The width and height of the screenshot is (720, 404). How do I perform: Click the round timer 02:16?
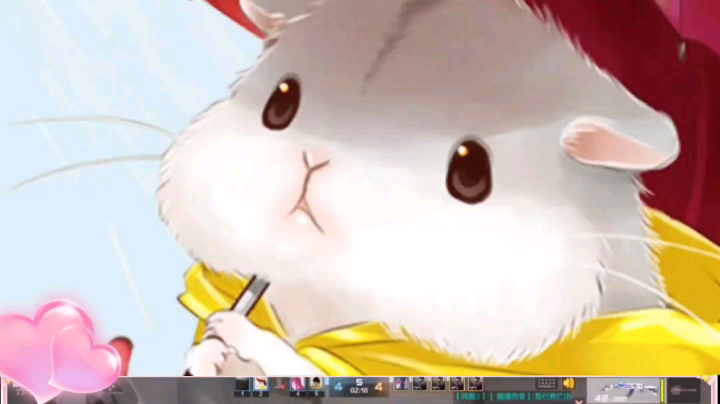tap(359, 391)
